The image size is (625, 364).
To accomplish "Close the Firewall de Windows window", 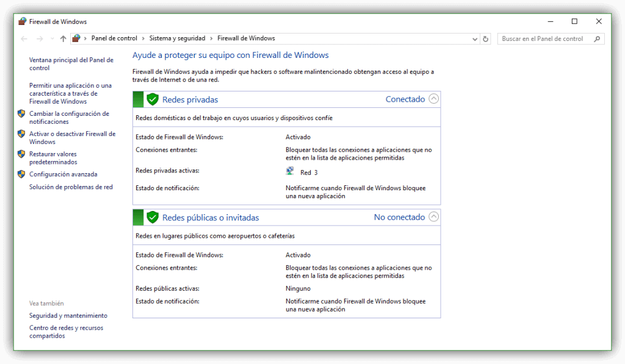I will (599, 21).
